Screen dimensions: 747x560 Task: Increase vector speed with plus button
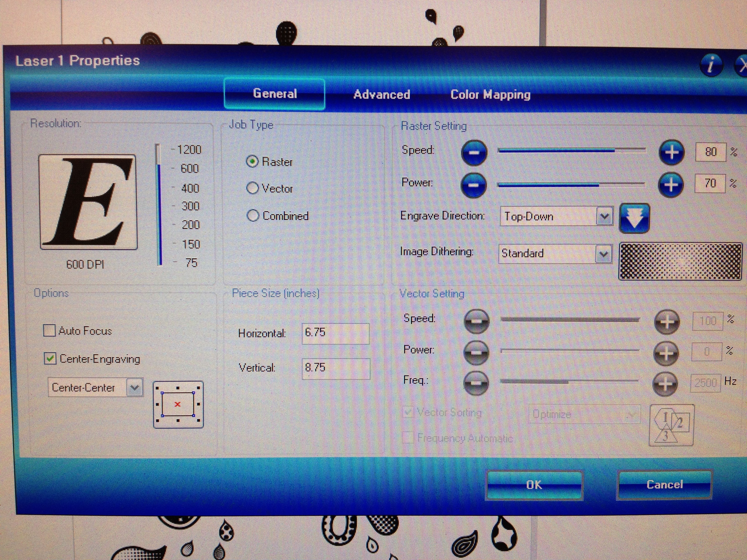(667, 322)
